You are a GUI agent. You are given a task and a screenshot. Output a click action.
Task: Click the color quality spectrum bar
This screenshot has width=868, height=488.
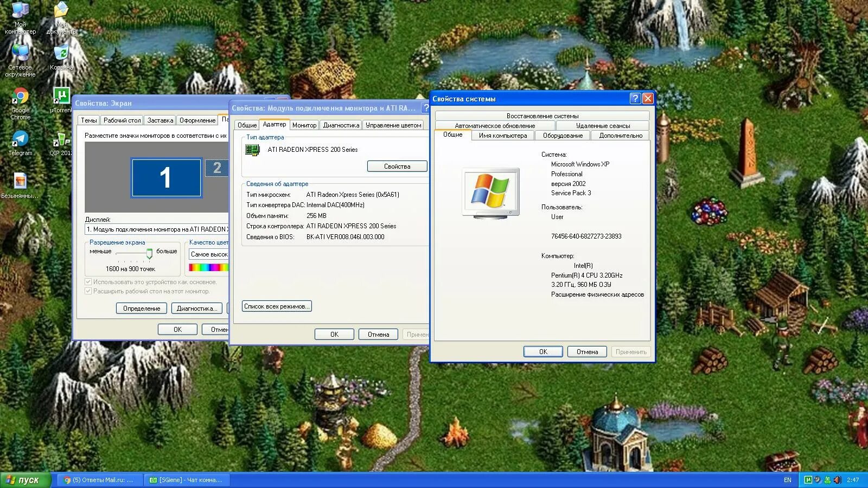[208, 267]
